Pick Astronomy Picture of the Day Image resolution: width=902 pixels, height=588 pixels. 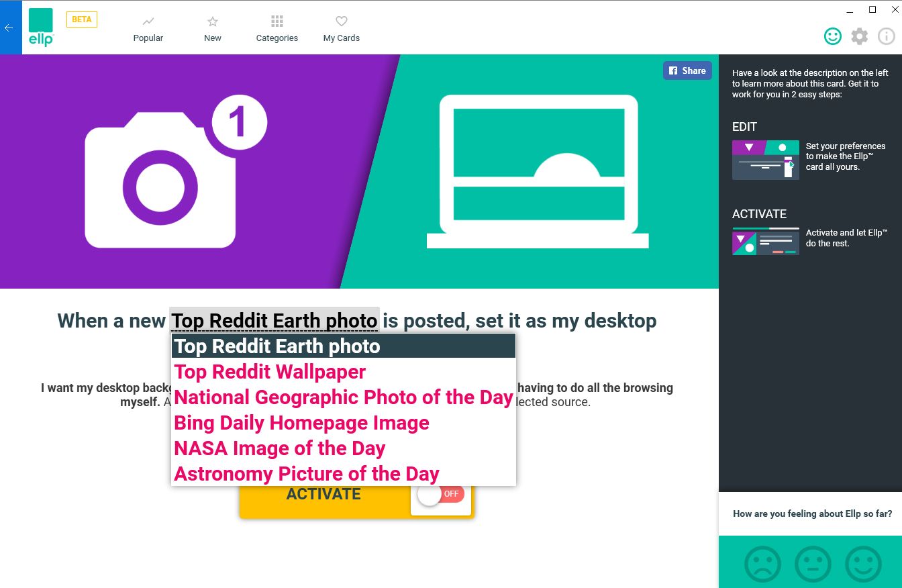tap(344, 474)
